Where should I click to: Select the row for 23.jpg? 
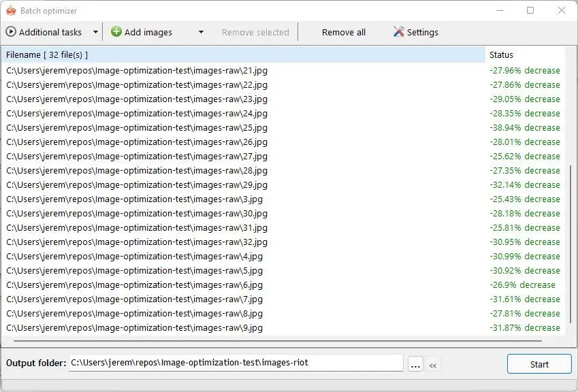283,99
